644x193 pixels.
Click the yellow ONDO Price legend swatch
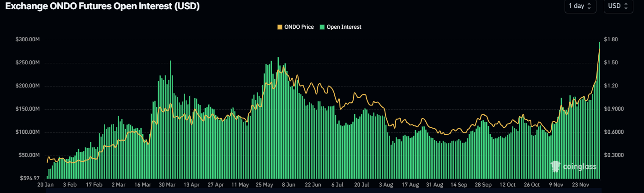point(279,27)
